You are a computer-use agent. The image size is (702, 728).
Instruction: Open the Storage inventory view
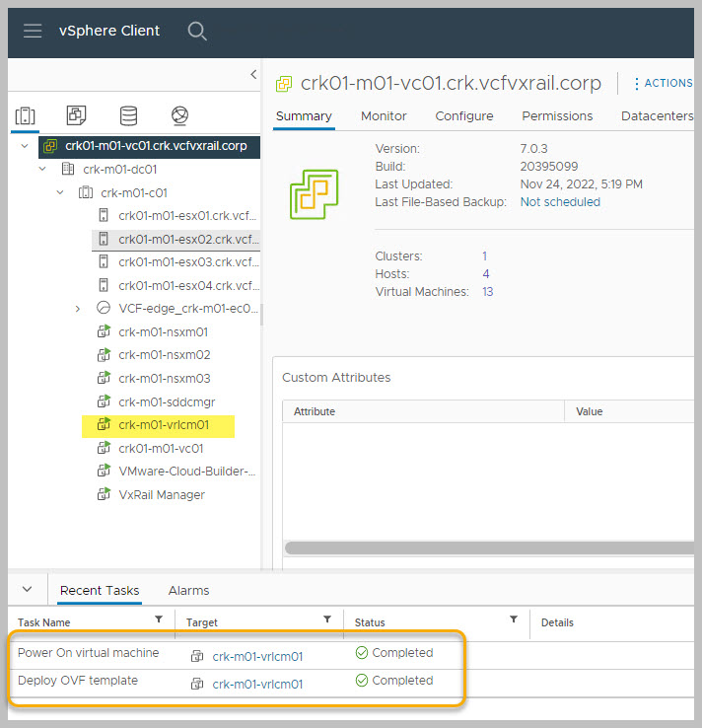128,115
